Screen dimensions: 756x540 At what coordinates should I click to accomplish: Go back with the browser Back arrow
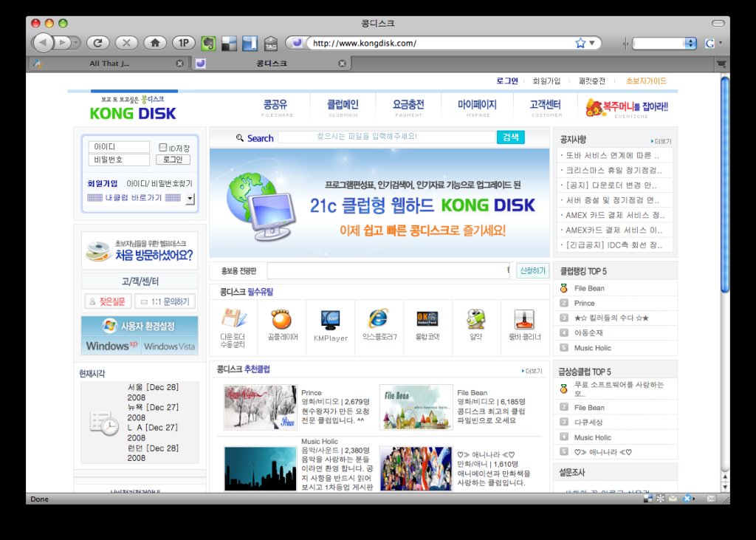43,43
